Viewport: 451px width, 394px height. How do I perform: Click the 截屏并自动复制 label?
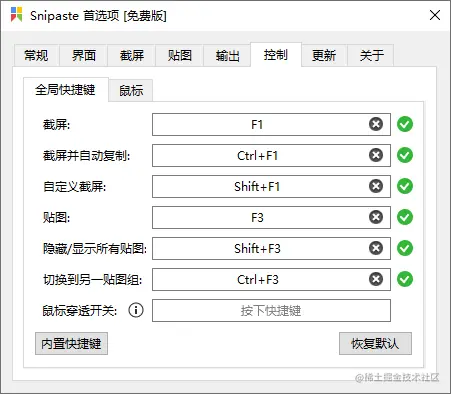[86, 156]
